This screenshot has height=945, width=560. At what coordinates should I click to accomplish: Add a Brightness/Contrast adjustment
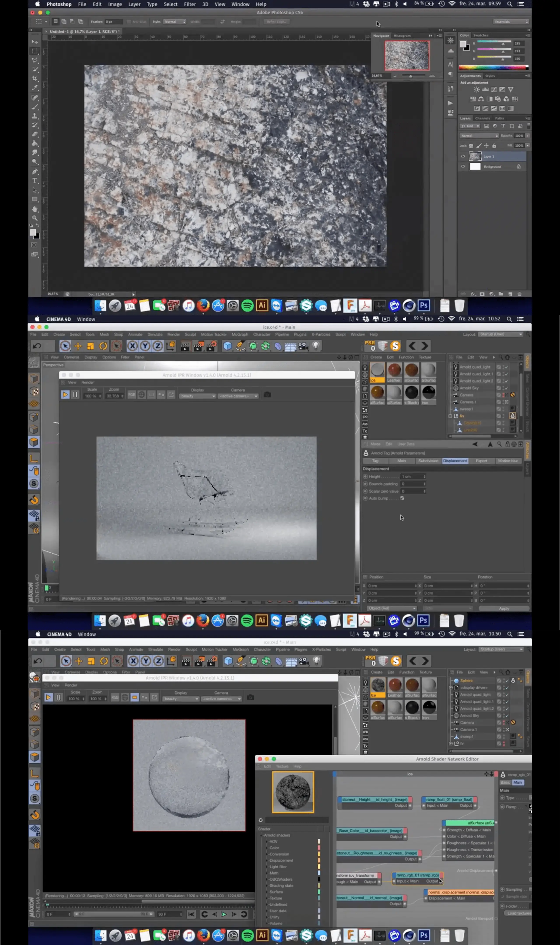(x=477, y=89)
